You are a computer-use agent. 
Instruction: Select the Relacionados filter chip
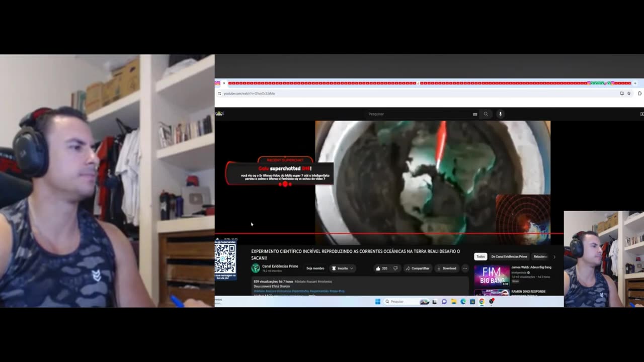tap(540, 256)
